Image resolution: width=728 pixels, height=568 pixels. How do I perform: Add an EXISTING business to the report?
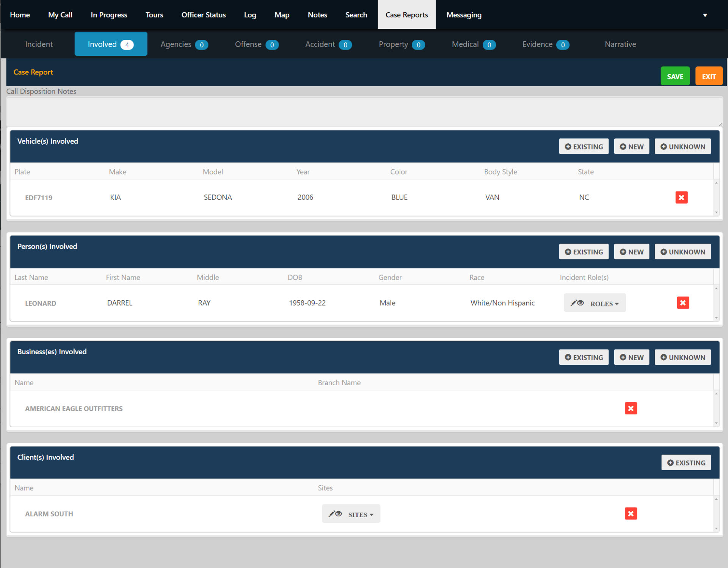[584, 357]
